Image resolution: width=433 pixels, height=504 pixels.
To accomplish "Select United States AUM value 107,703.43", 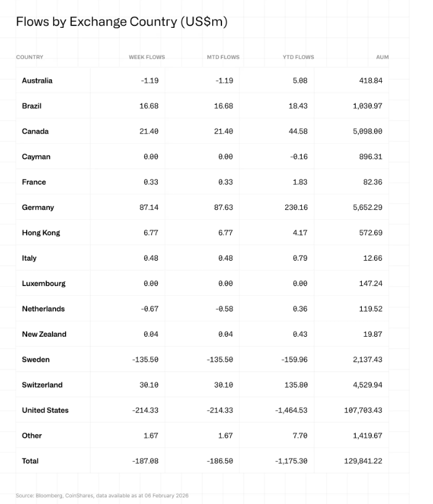I will pos(363,411).
